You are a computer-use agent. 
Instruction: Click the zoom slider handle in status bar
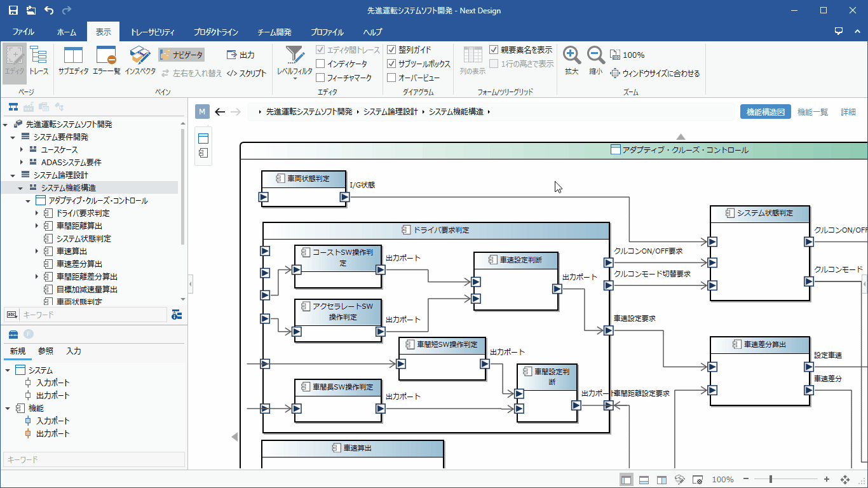[771, 480]
